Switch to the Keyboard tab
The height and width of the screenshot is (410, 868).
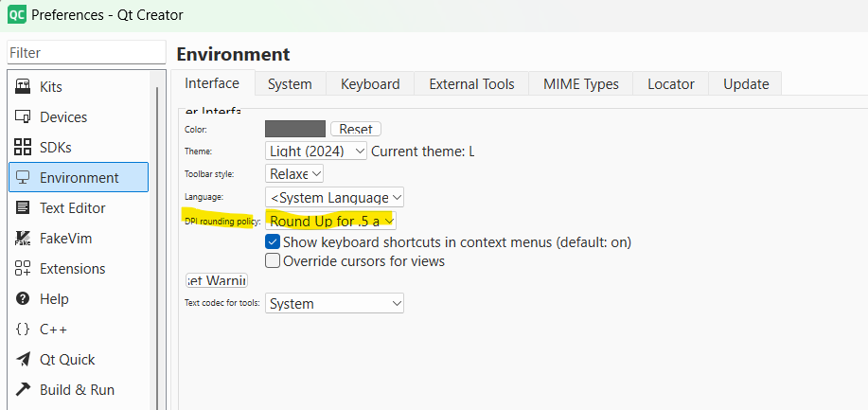(x=370, y=84)
